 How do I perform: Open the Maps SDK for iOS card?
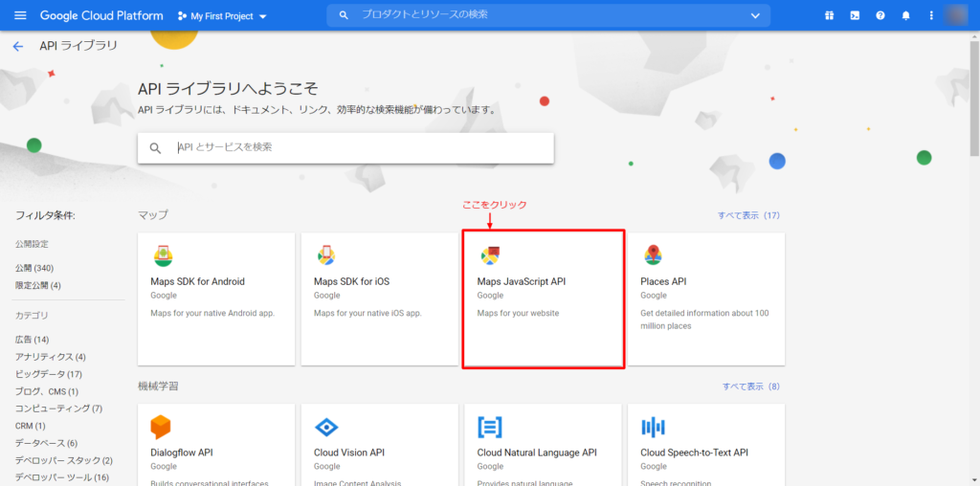click(x=379, y=299)
